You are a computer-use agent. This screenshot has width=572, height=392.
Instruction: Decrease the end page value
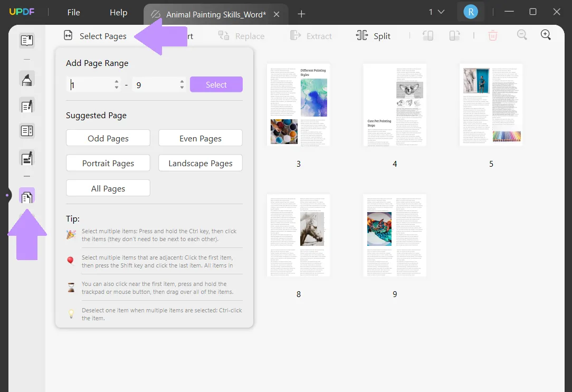(182, 88)
